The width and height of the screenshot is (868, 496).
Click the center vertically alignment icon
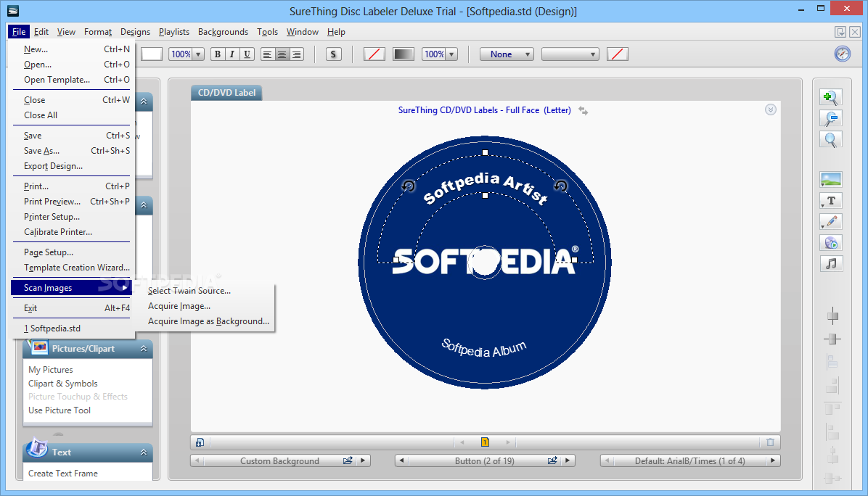pyautogui.click(x=832, y=339)
